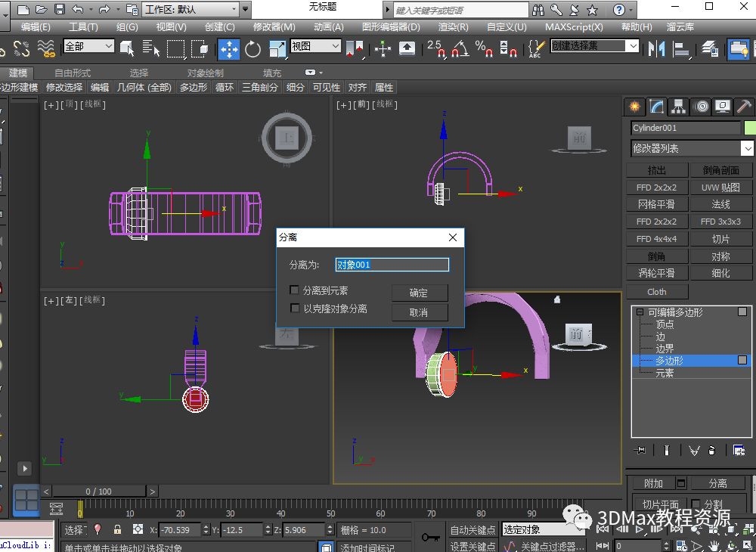Open the 修改器列表 dropdown

tap(692, 148)
